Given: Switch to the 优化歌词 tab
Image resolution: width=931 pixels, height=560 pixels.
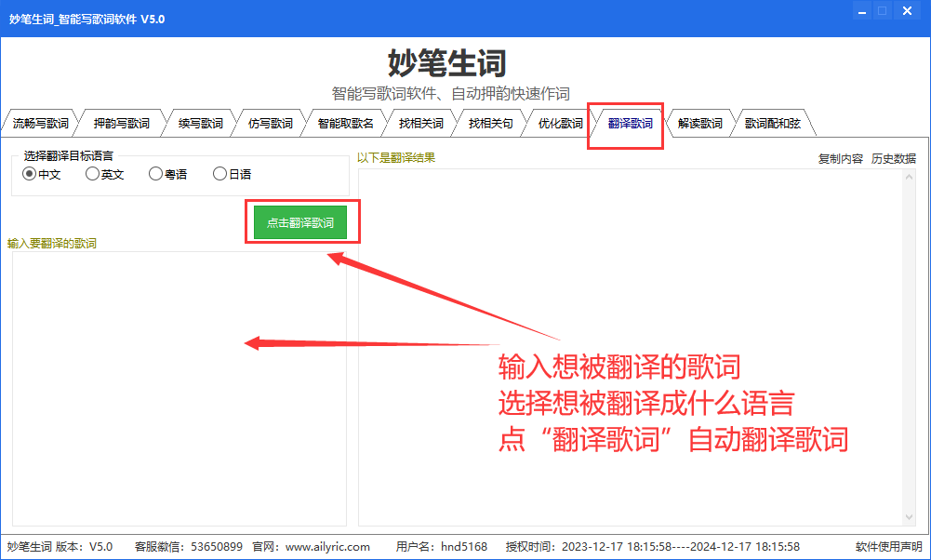Looking at the screenshot, I should click(x=560, y=124).
